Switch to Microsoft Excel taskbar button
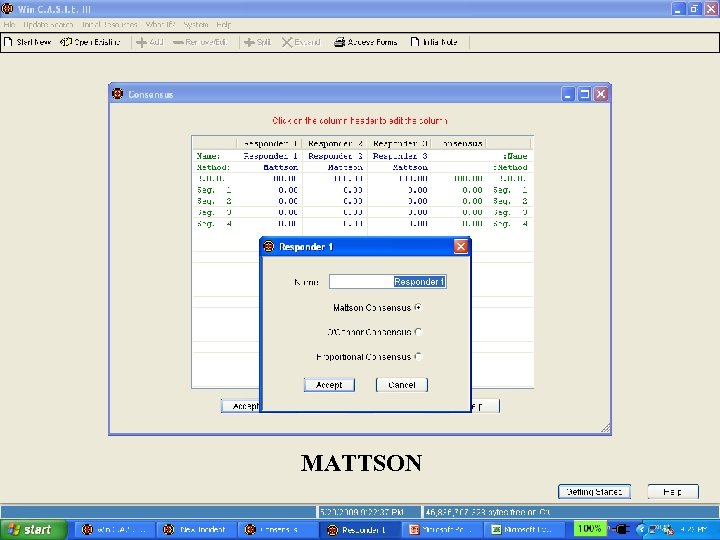Viewport: 720px width, 540px height. click(524, 530)
